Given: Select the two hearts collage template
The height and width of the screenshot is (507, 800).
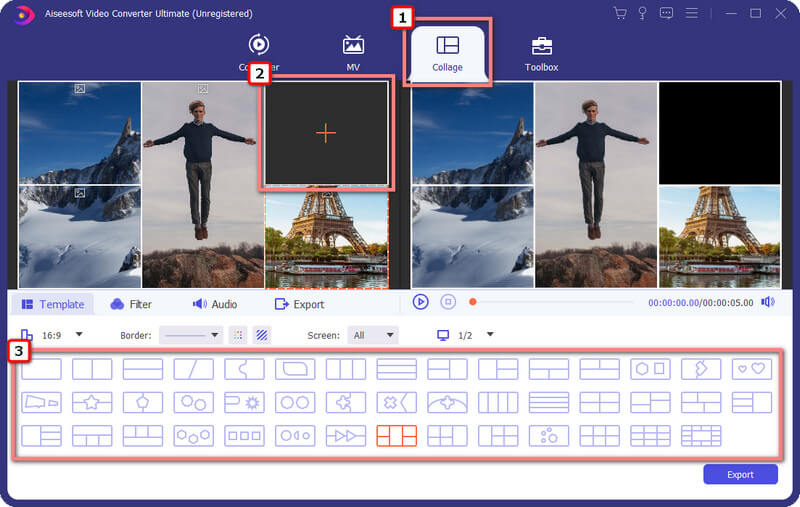Looking at the screenshot, I should (x=752, y=369).
